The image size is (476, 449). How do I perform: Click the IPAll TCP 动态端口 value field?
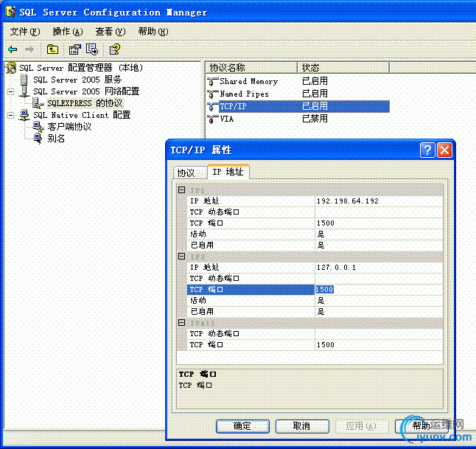(379, 333)
